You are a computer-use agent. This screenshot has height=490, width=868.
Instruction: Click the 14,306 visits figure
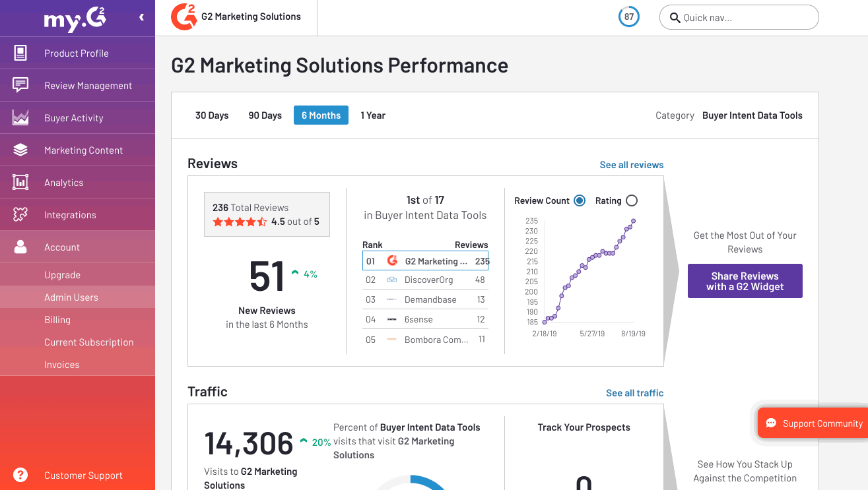pos(249,443)
